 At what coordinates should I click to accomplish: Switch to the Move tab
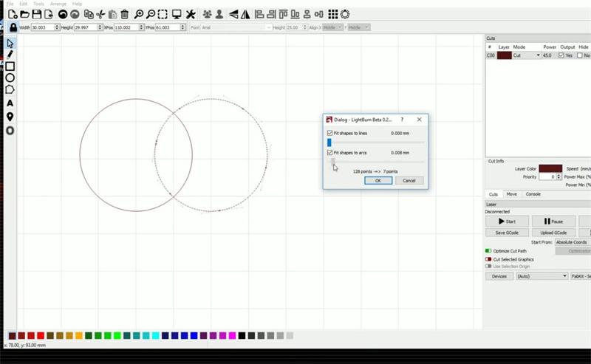[511, 194]
